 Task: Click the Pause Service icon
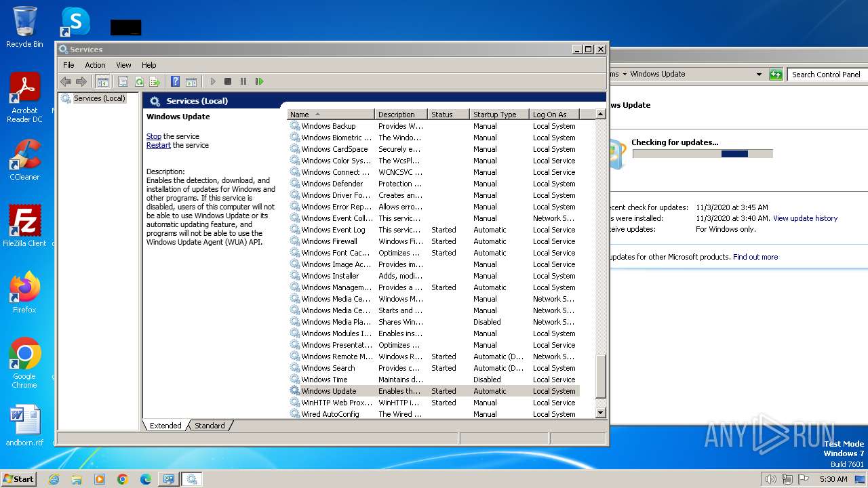tap(243, 81)
